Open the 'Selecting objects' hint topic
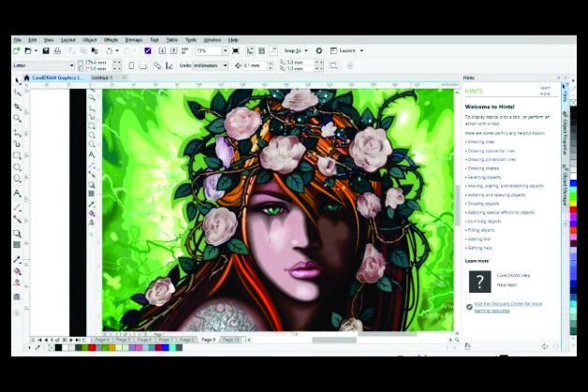The width and height of the screenshot is (588, 392). [x=484, y=177]
